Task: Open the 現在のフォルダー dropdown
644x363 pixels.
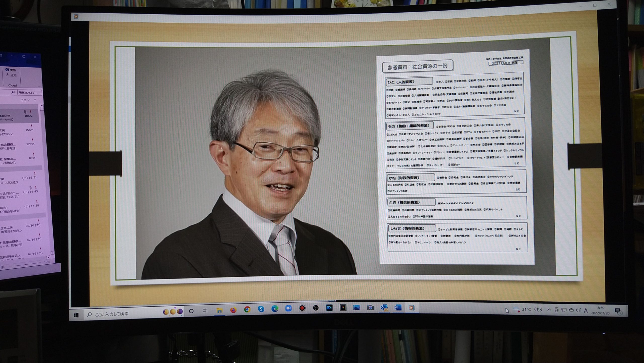Action: tap(30, 93)
